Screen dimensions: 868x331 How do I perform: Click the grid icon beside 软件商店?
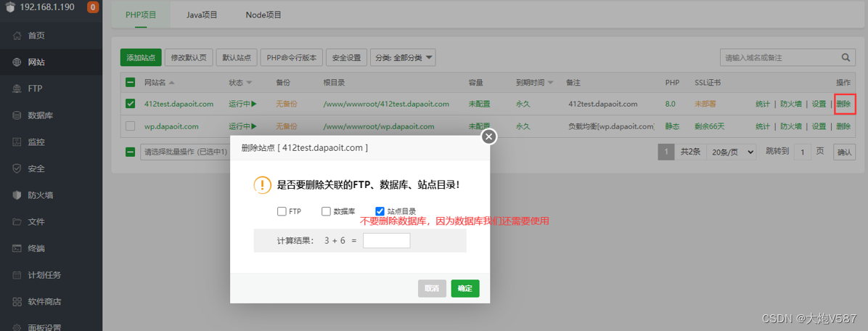17,302
